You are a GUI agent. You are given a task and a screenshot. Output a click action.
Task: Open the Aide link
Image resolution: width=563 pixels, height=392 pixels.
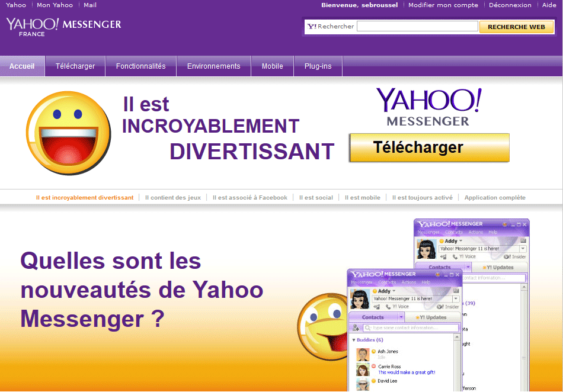(x=549, y=5)
